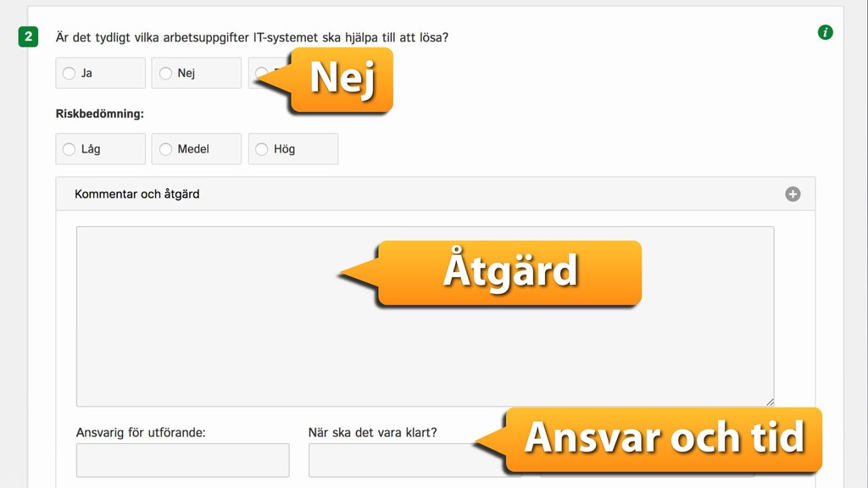
Task: Click the När ska det vara klart label
Action: (373, 433)
